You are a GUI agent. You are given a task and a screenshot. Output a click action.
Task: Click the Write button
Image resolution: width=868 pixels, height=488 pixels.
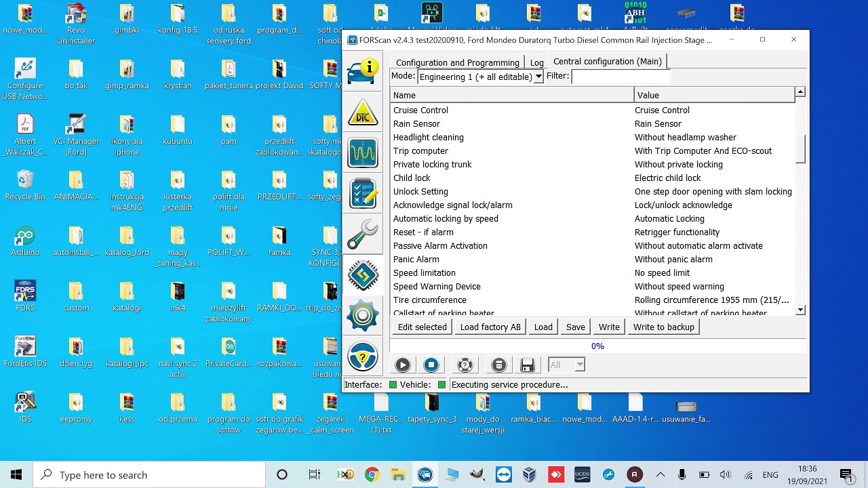click(x=609, y=327)
